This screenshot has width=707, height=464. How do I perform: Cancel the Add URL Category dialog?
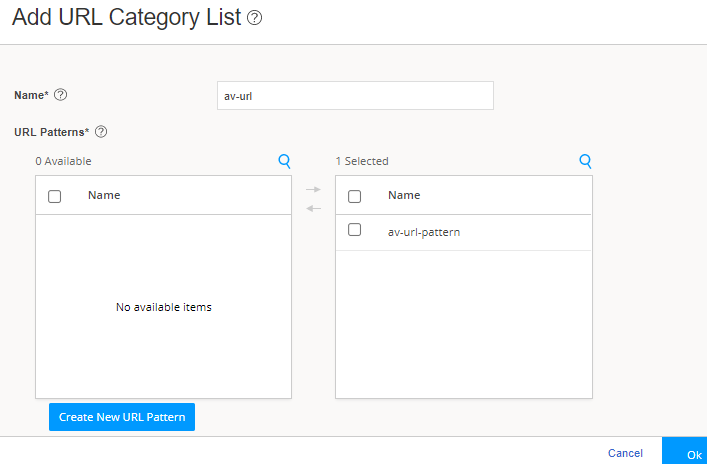(x=625, y=453)
